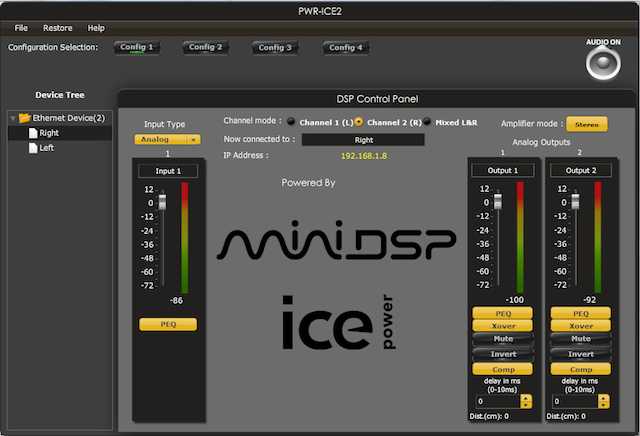Open Input 1 PEQ settings

click(168, 325)
